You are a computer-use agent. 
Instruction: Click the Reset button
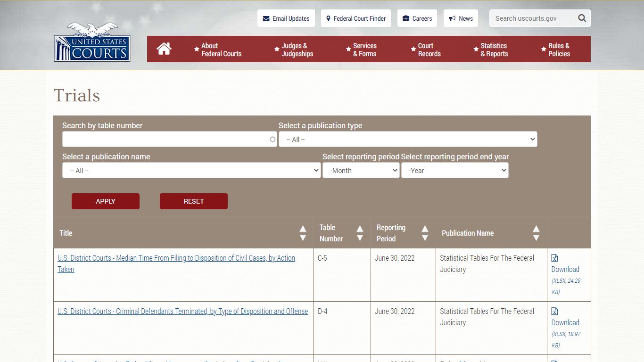[x=194, y=201]
